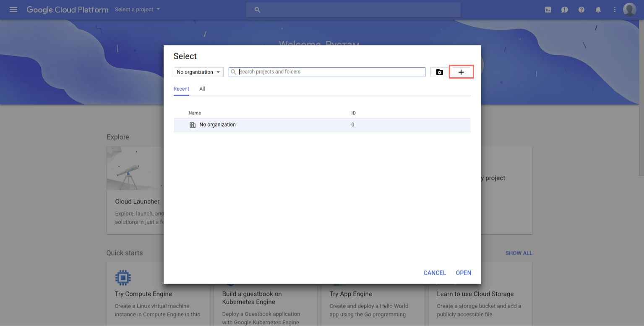
Task: Click the magnifier icon in dialog search
Action: point(234,72)
